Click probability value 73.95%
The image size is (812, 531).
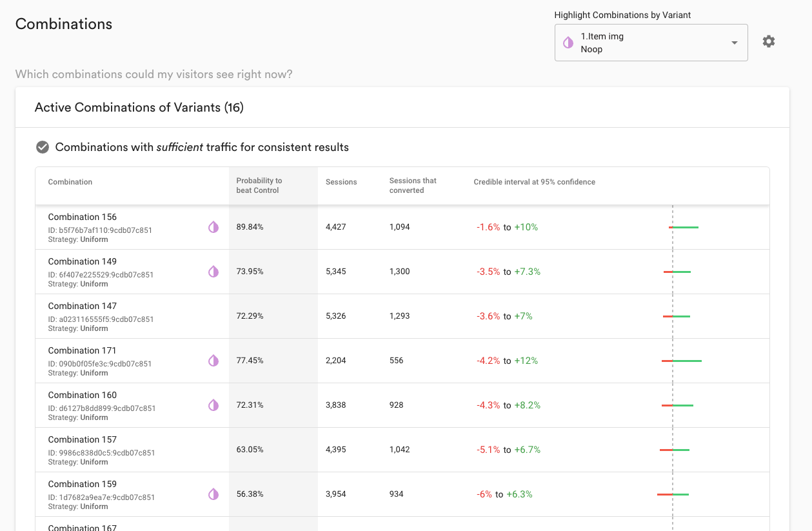(250, 272)
